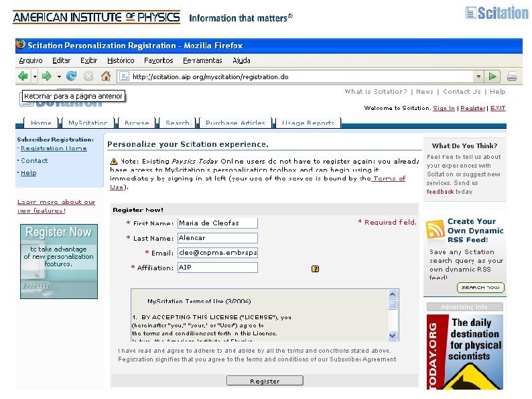
Task: Open the Ferramentas menu
Action: tap(202, 60)
